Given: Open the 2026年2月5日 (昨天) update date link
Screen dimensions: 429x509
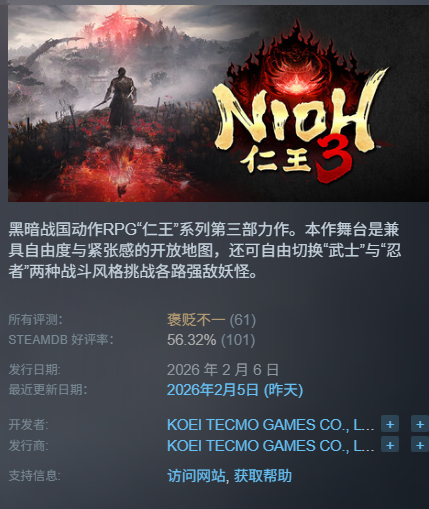Looking at the screenshot, I should 235,390.
